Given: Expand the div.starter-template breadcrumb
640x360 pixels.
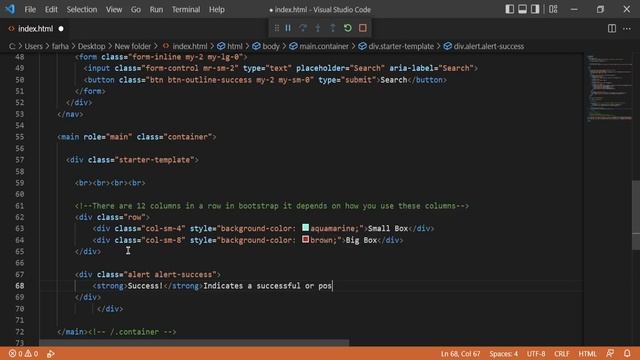Looking at the screenshot, I should [401, 46].
